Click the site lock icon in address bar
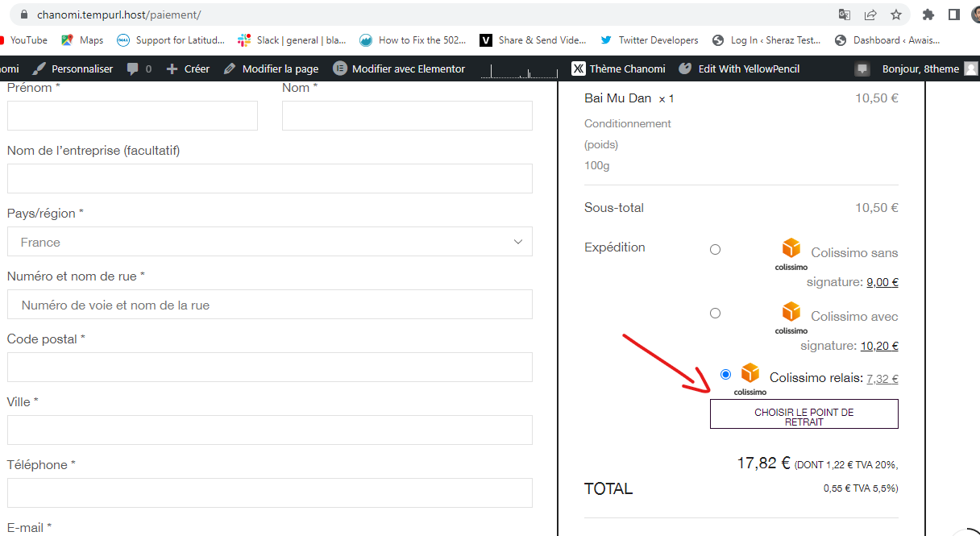Viewport: 980px width, 536px height. click(x=23, y=15)
